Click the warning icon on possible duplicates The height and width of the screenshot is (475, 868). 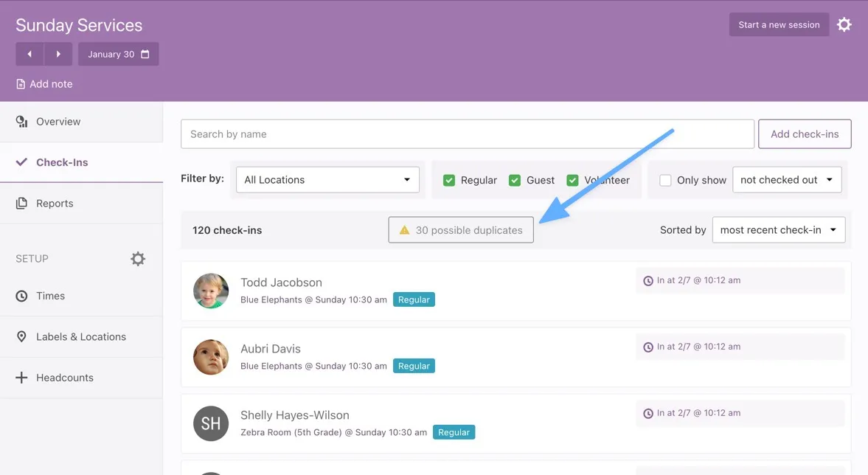pos(404,230)
